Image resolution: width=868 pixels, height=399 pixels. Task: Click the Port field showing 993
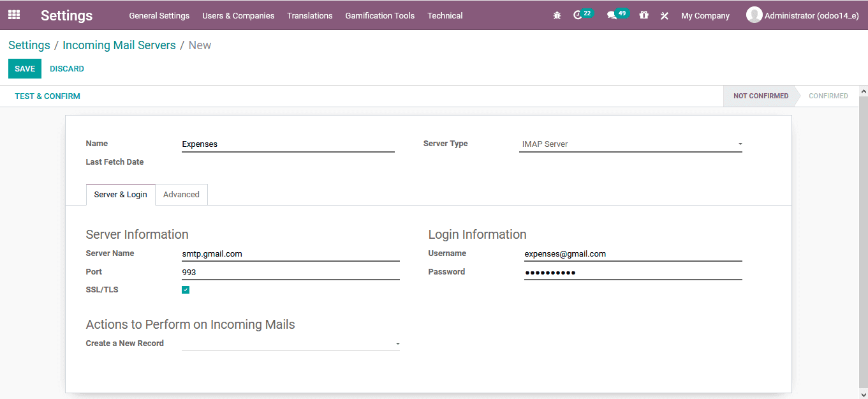[x=291, y=273]
